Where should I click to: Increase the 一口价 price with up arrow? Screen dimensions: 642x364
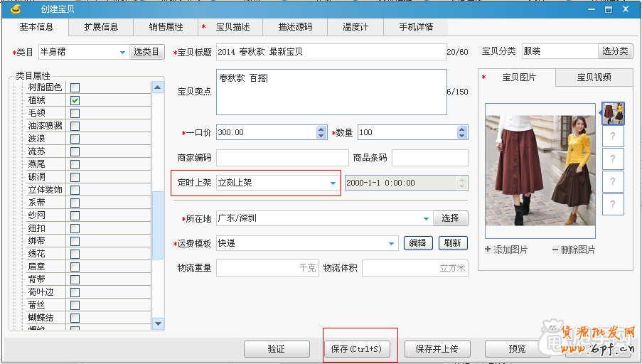[x=321, y=129]
